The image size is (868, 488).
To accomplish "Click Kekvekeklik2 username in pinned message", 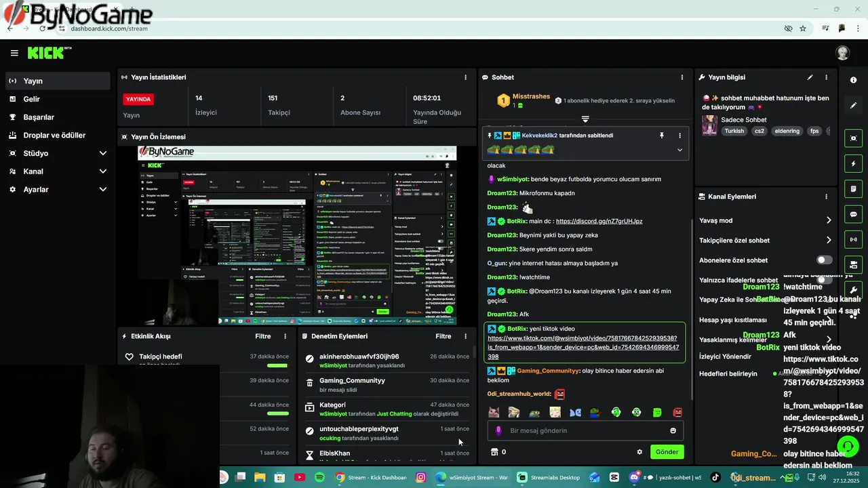I will click(x=539, y=136).
